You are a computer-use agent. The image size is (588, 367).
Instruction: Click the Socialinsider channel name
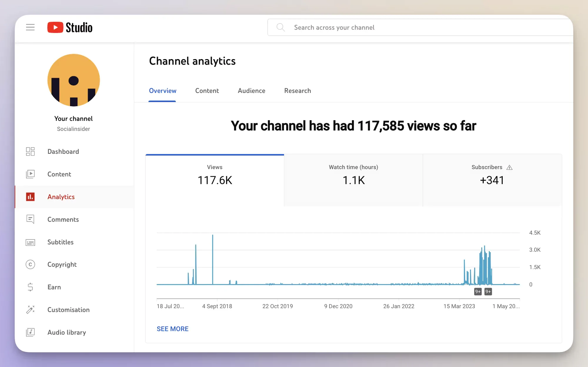(x=73, y=129)
